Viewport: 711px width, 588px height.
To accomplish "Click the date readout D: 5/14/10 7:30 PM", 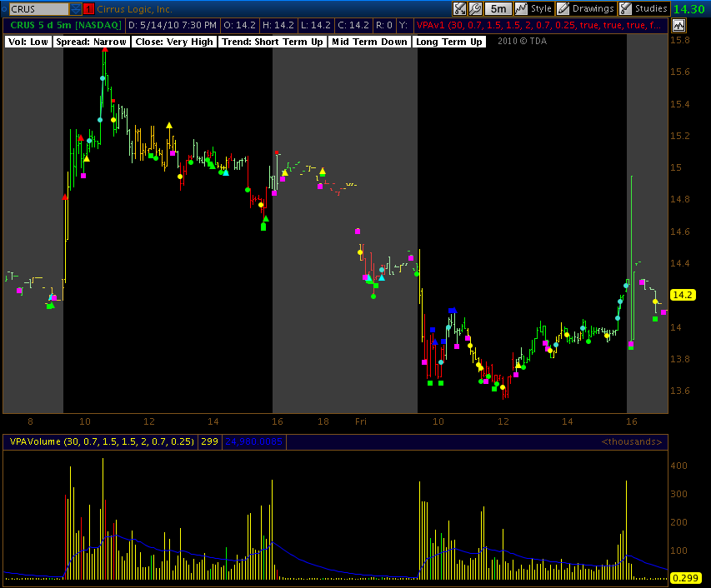I will (x=173, y=25).
